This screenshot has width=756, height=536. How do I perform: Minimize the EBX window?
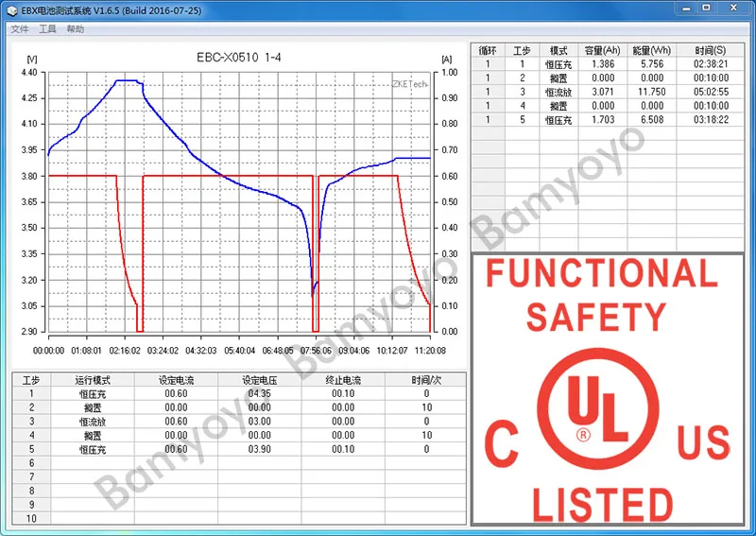coord(686,9)
